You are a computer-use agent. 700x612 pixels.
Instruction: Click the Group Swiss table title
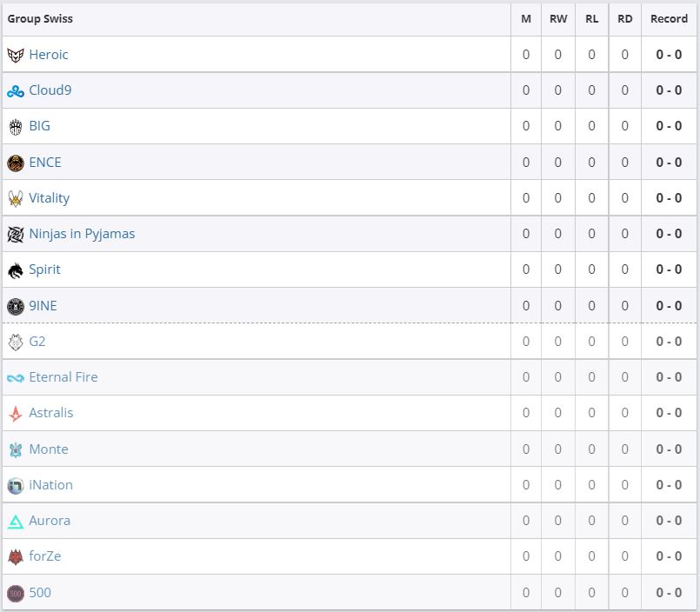pyautogui.click(x=40, y=18)
